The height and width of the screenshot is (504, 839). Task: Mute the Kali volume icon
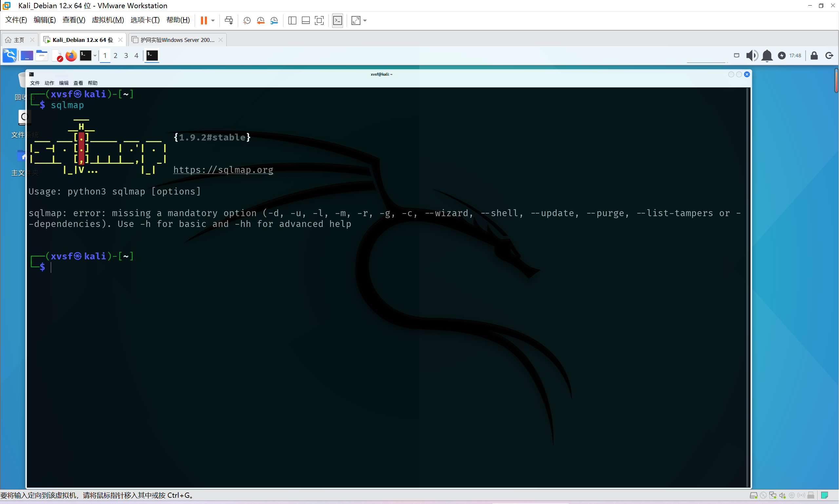coord(751,55)
